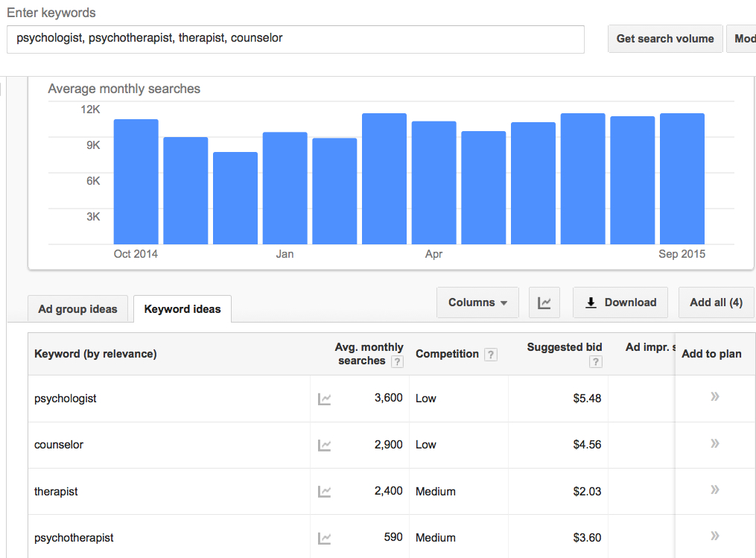
Task: Click the 2,400 searches value
Action: 389,491
